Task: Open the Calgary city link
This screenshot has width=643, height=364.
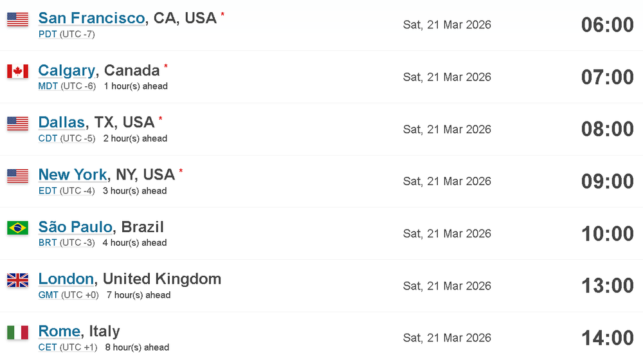Action: click(67, 71)
